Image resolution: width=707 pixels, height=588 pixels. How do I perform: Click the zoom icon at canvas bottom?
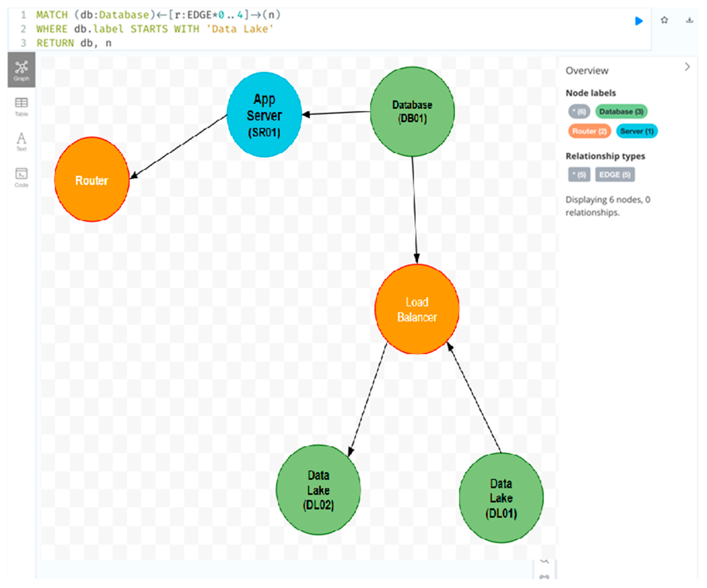[544, 562]
